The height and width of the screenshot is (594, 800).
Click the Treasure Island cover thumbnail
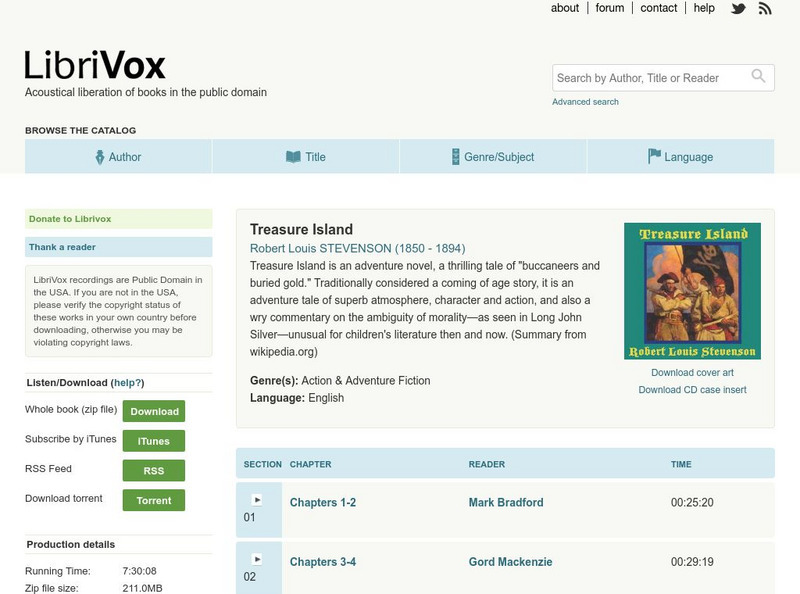(x=692, y=290)
